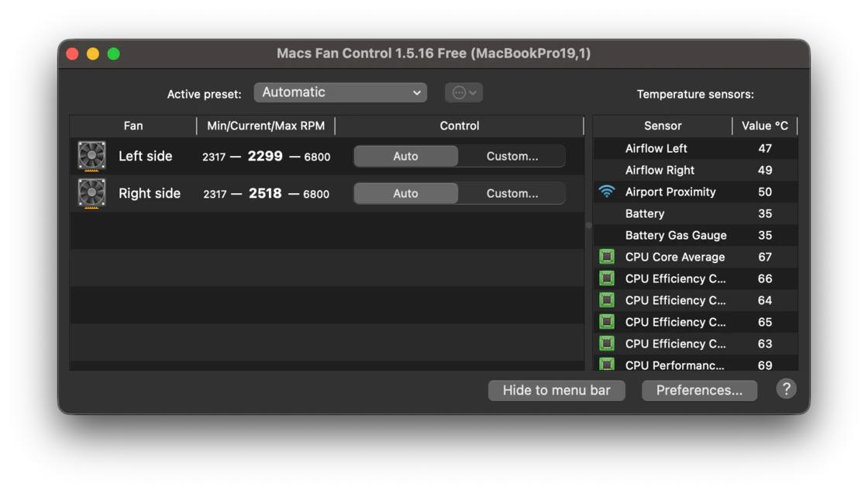This screenshot has width=868, height=491.
Task: Toggle Auto control for the Right side fan
Action: coord(405,192)
